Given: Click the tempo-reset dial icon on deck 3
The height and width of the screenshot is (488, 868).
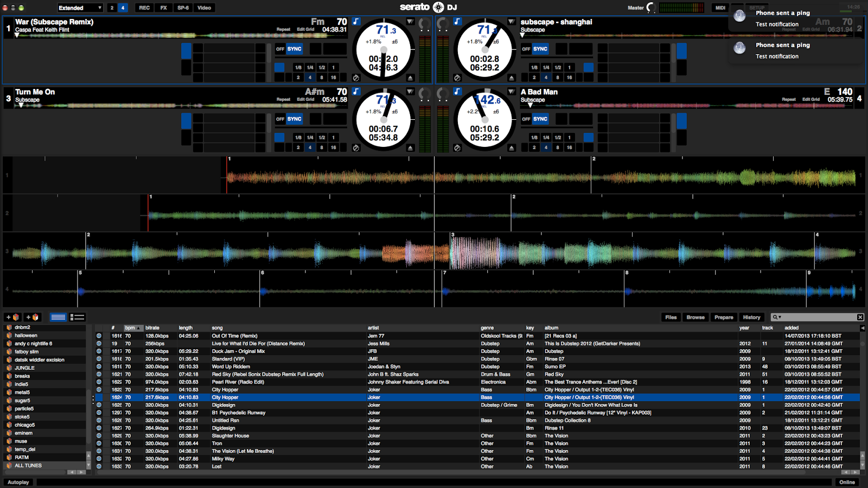Looking at the screenshot, I should [356, 148].
